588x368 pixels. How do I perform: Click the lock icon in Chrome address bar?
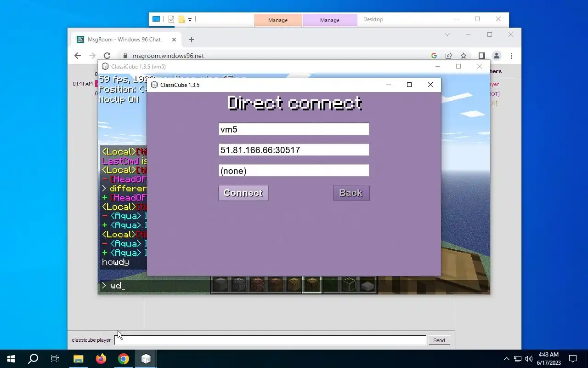[x=124, y=56]
